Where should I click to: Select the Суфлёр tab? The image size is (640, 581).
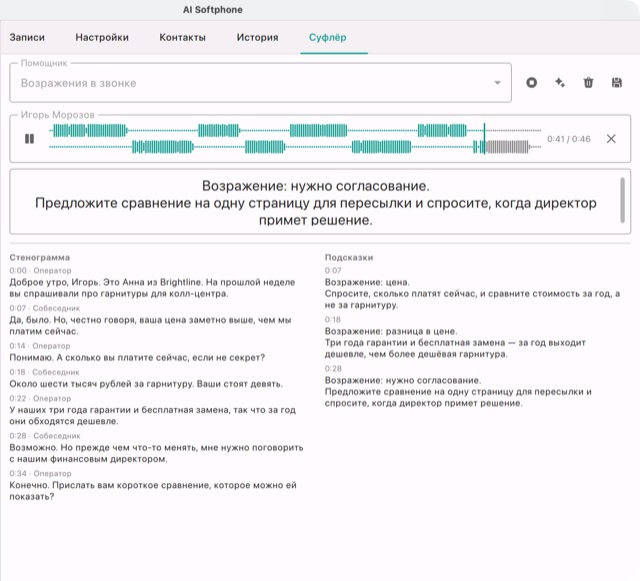[327, 38]
